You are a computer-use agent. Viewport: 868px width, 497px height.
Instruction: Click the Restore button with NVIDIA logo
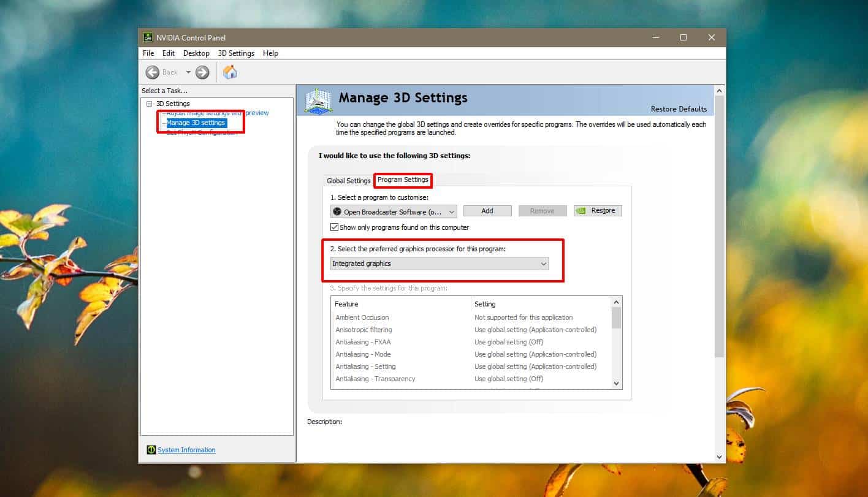(x=598, y=211)
